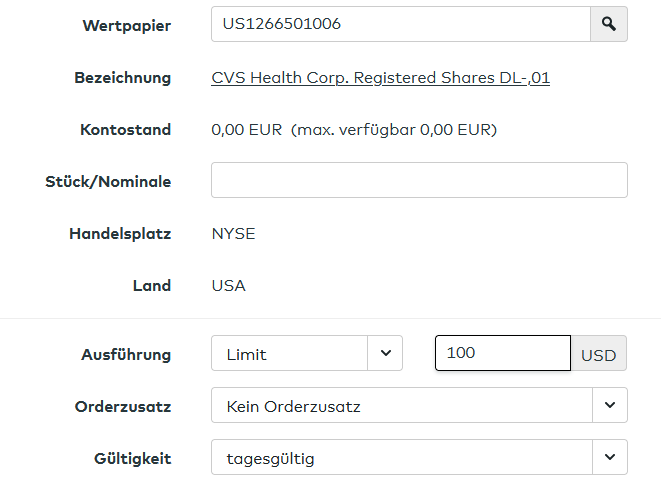
Task: Click the Kontostand 0,00 EUR balance text
Action: pos(247,129)
